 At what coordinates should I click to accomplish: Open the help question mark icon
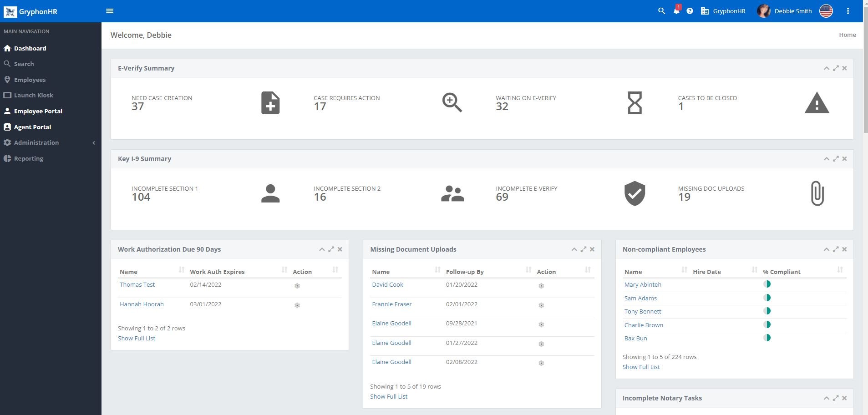tap(690, 11)
